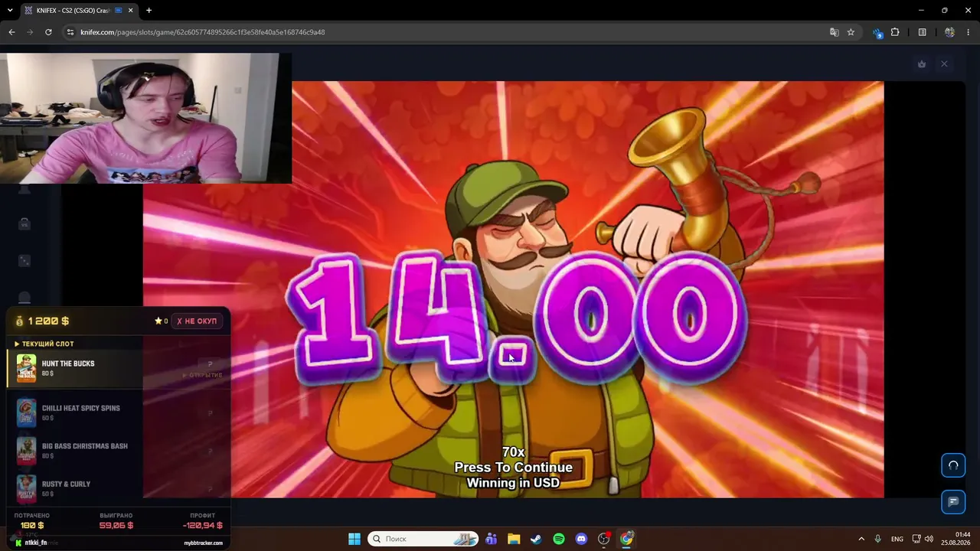This screenshot has height=551, width=980.
Task: Open OBS Studio from the taskbar
Action: pyautogui.click(x=604, y=539)
